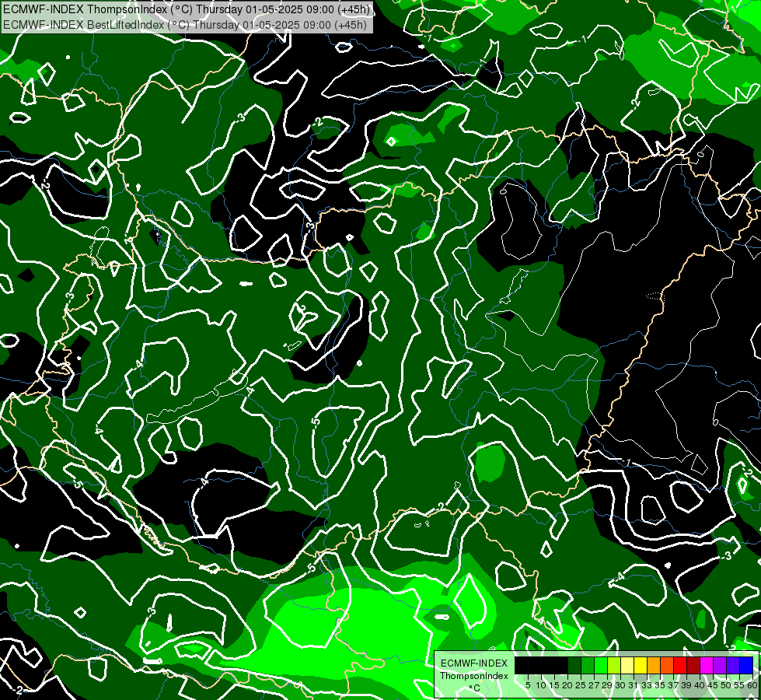Select the pale yellow 30-31 legend swatch
Viewport: 761px width, 700px height.
(627, 665)
